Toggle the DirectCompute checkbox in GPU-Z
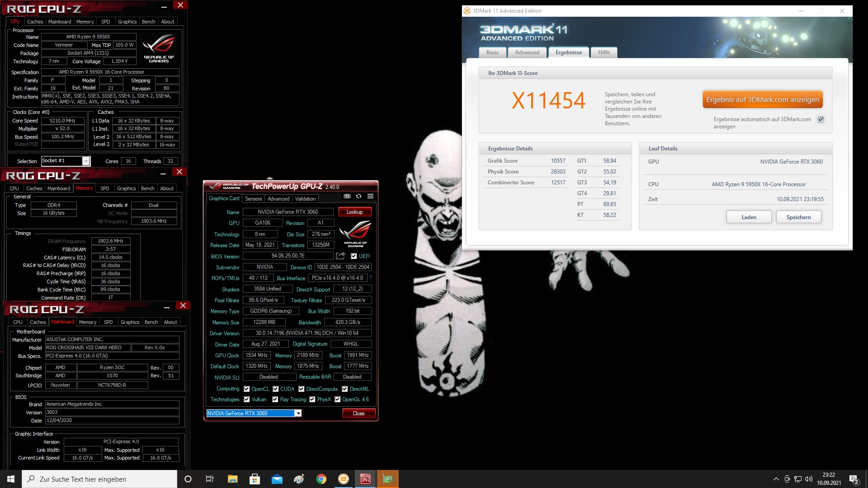The width and height of the screenshot is (868, 488). 301,389
